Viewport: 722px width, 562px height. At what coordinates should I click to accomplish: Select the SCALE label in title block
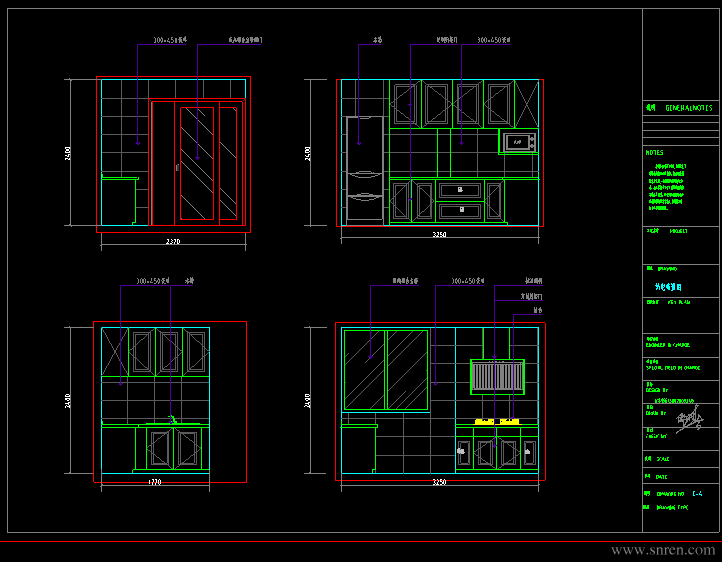pos(663,459)
